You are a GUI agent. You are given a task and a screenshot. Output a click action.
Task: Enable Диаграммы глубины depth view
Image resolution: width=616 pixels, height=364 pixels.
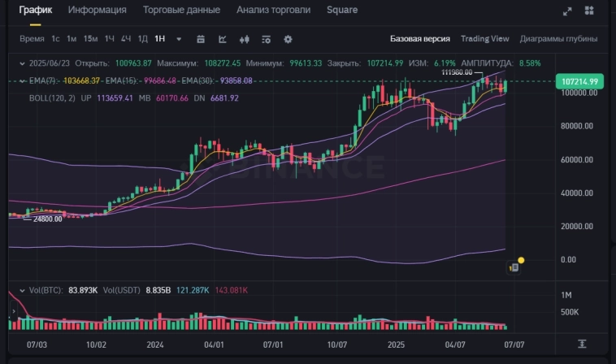click(558, 39)
